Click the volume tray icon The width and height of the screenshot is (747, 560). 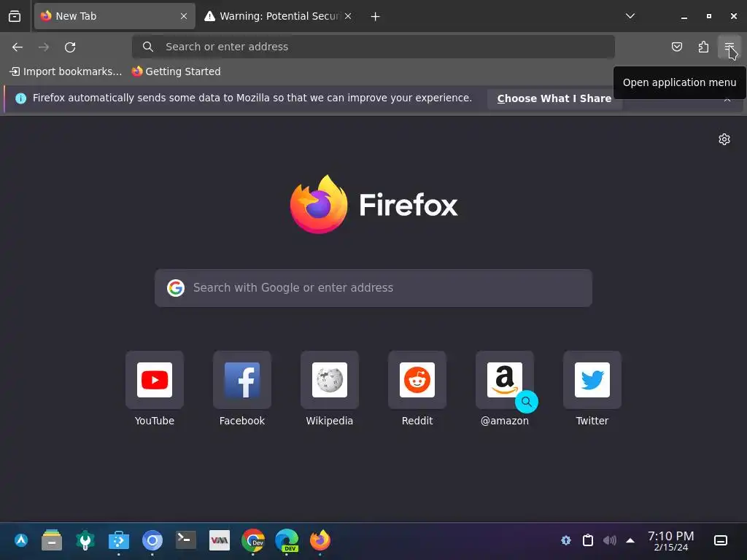point(609,540)
